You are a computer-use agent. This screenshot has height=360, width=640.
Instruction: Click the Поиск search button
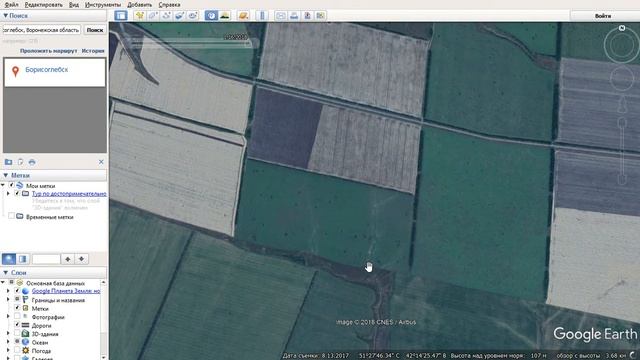(x=95, y=30)
